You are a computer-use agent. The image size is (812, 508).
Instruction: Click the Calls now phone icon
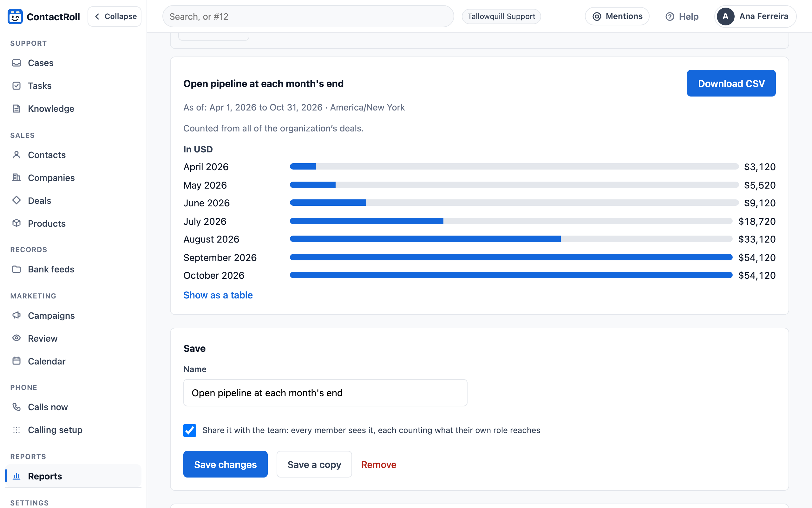16,407
